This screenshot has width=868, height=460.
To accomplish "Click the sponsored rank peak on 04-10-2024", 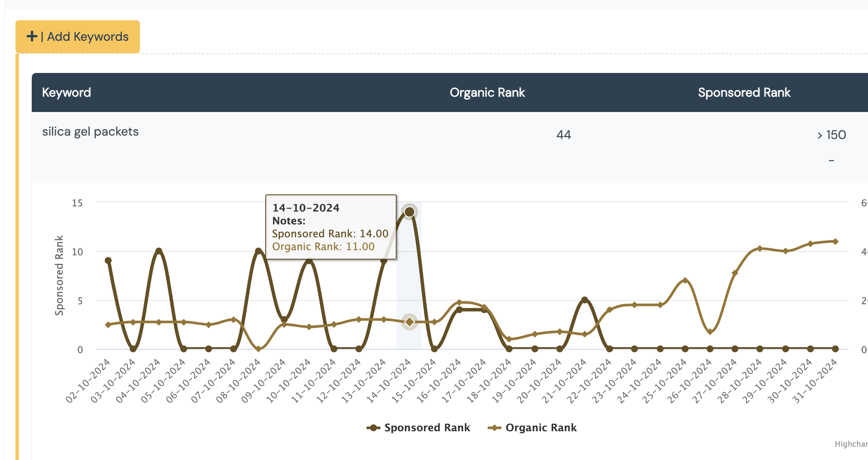I will (x=159, y=251).
